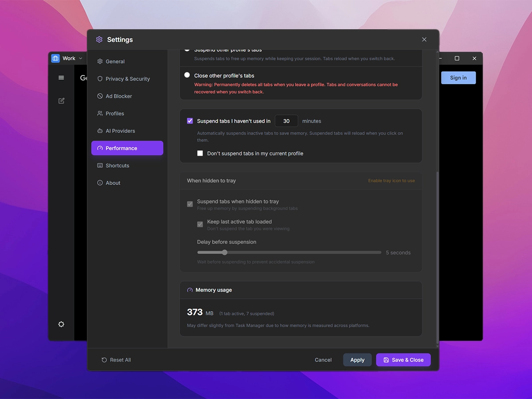Viewport: 532px width, 399px height.
Task: Expand the Work profile dropdown chevron
Action: click(81, 59)
